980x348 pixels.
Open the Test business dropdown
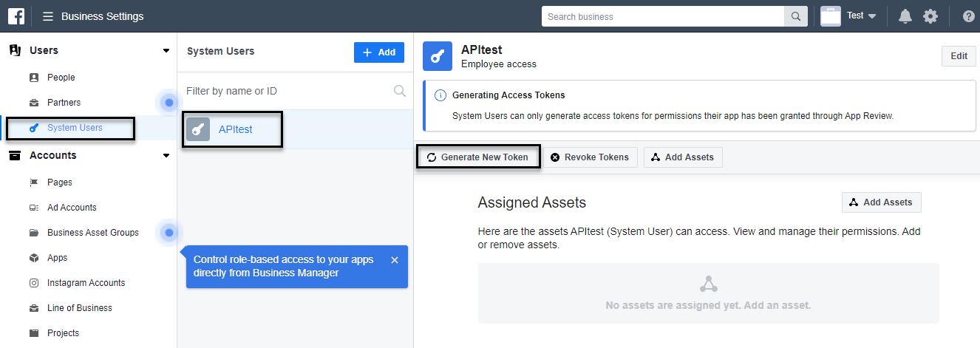[862, 16]
